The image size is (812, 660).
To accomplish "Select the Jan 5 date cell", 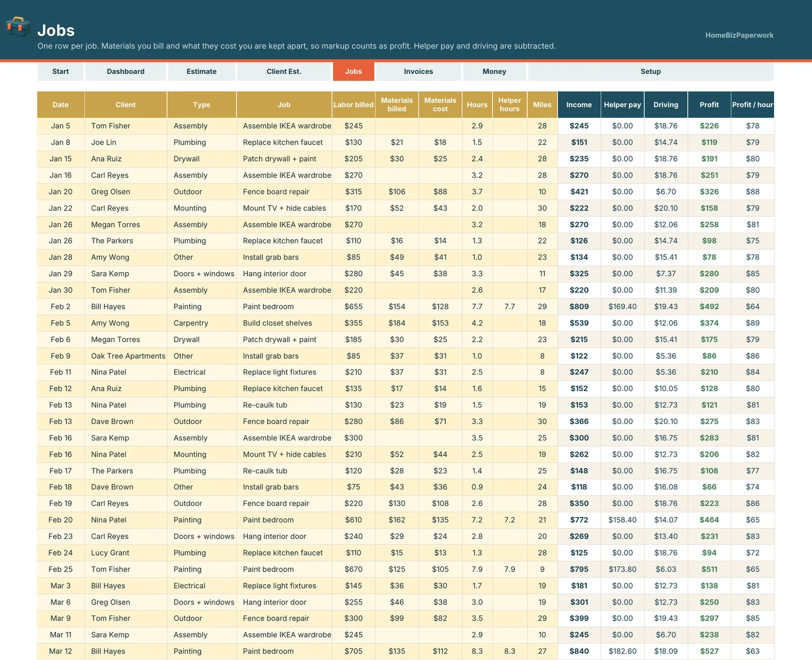I will tap(60, 126).
